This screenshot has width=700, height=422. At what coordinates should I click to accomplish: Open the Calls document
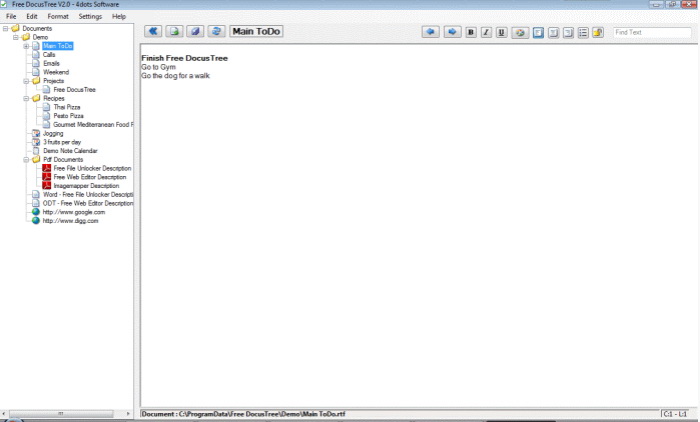coord(49,54)
